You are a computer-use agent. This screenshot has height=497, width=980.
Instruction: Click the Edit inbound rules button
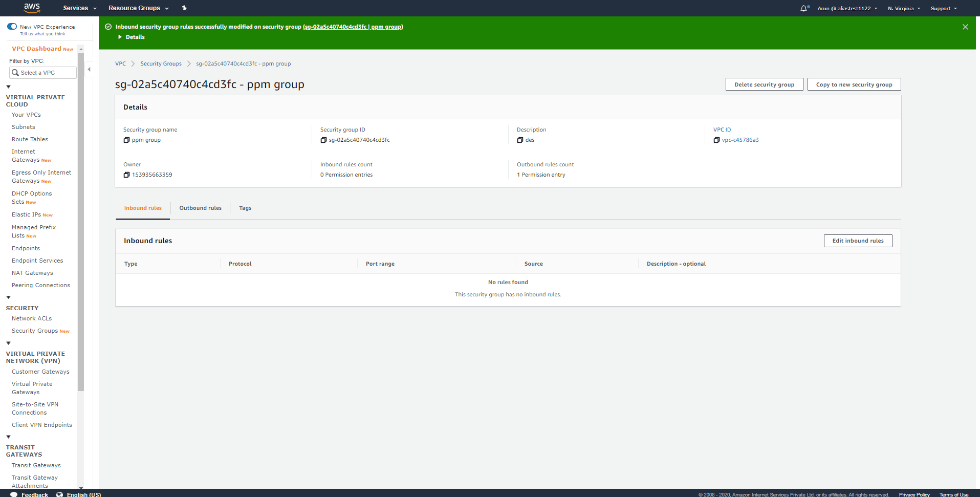[x=858, y=241]
